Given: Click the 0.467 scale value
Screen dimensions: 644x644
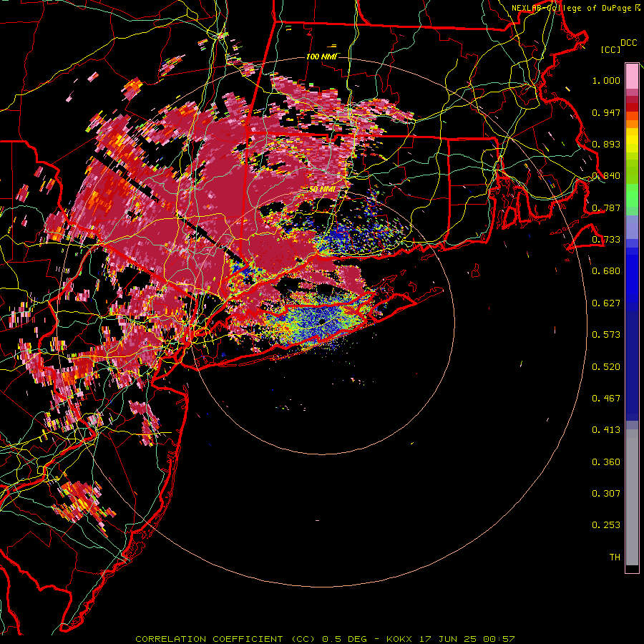Looking at the screenshot, I should pos(606,399).
